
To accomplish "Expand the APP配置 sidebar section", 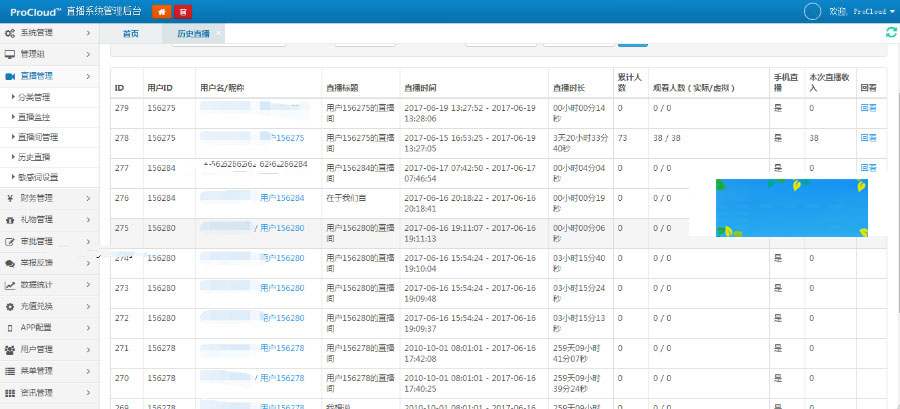I will (88, 327).
